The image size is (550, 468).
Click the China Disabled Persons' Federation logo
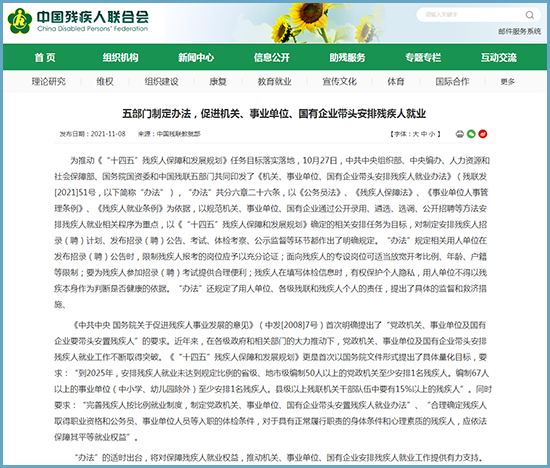(78, 21)
